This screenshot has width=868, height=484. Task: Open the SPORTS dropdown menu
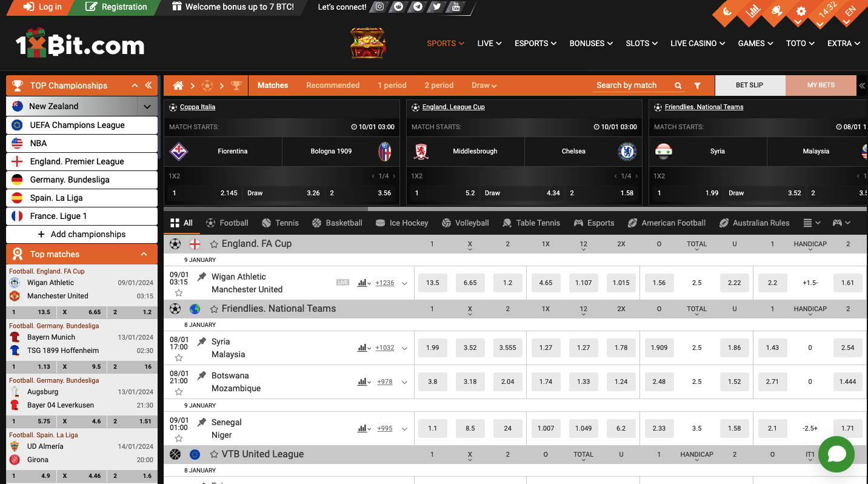click(x=446, y=43)
